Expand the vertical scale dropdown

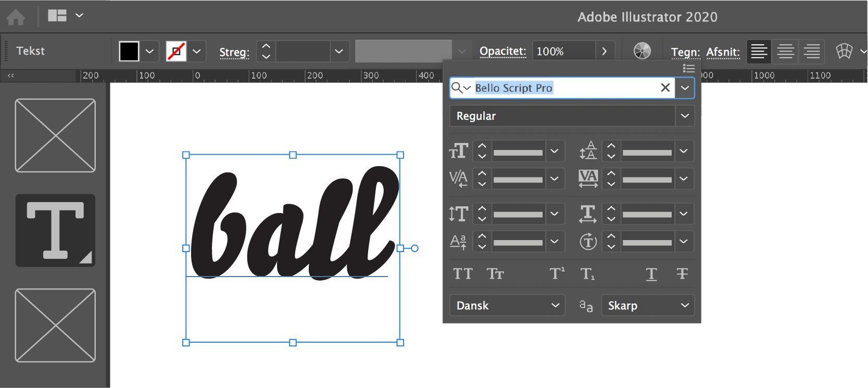coord(555,214)
